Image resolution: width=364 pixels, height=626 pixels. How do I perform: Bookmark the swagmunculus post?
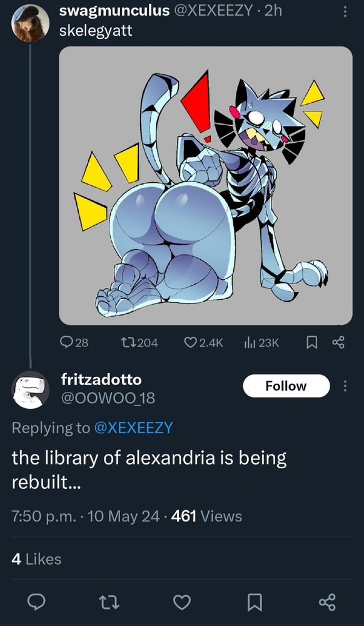(x=311, y=342)
